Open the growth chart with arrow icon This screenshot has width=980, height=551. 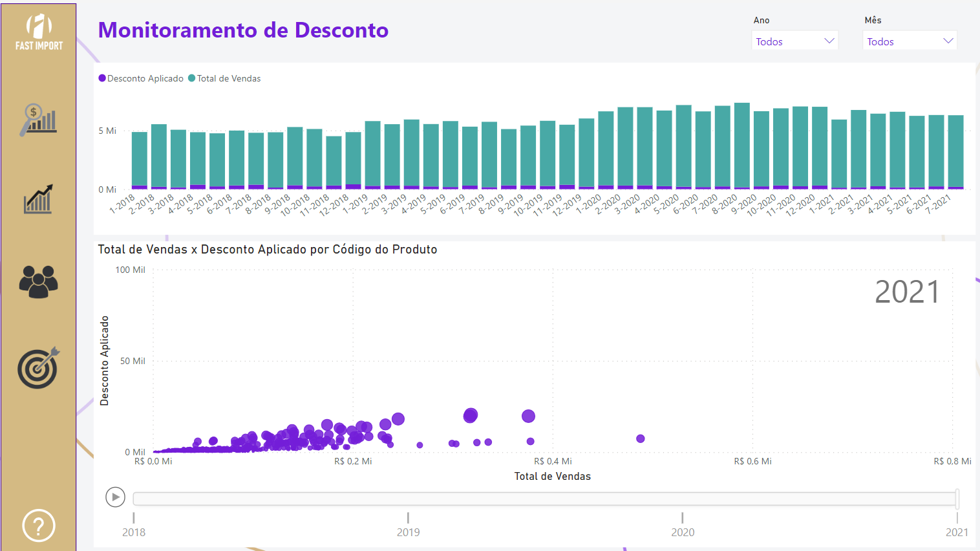tap(38, 199)
